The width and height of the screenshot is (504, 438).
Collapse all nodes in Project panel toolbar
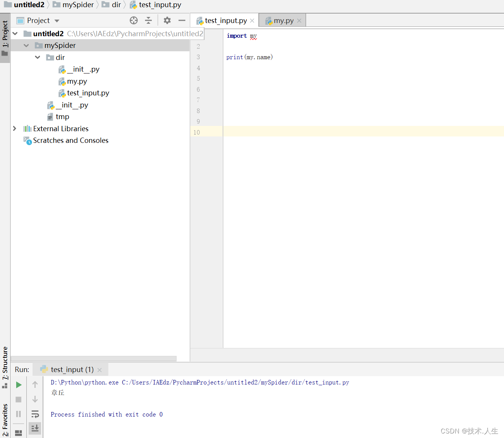pos(148,20)
